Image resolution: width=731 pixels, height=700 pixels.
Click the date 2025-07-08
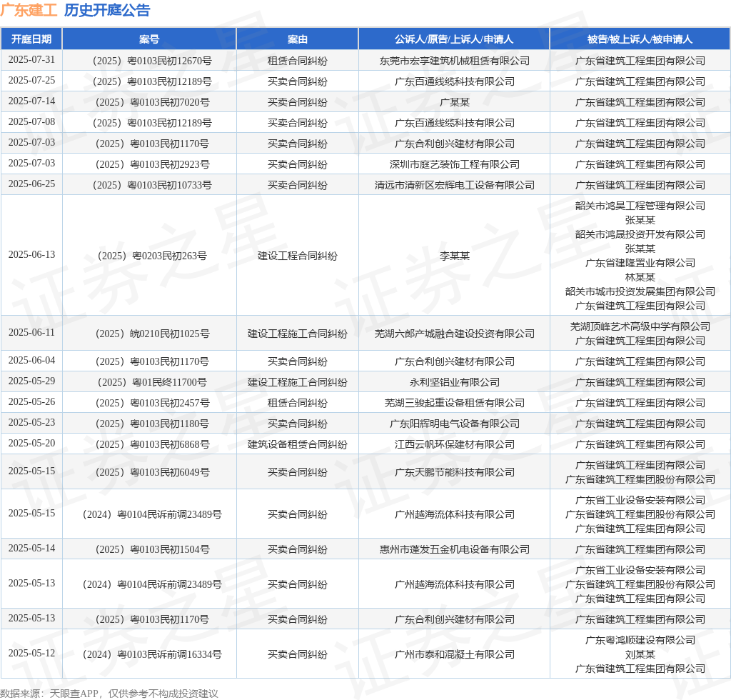(x=31, y=121)
